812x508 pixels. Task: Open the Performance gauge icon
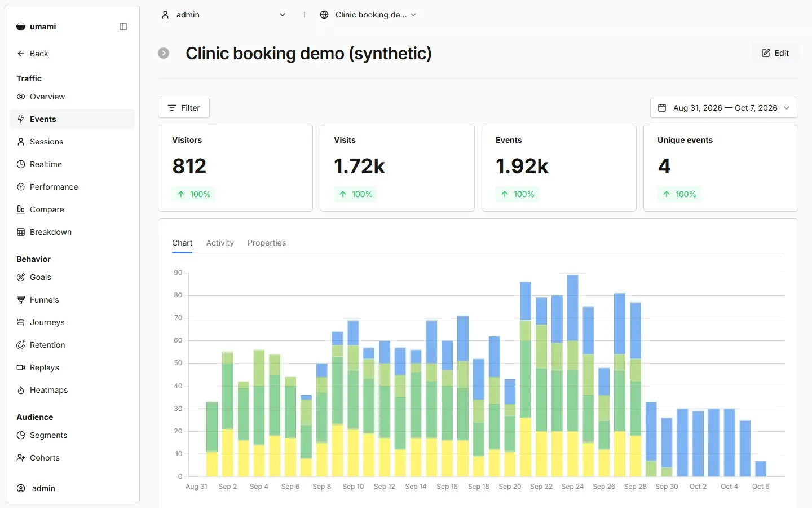coord(21,187)
